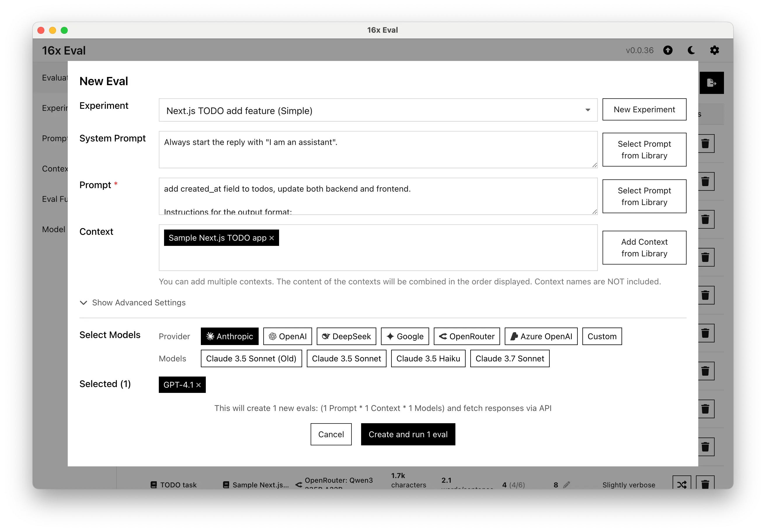Click into the Prompt text area

pos(378,196)
